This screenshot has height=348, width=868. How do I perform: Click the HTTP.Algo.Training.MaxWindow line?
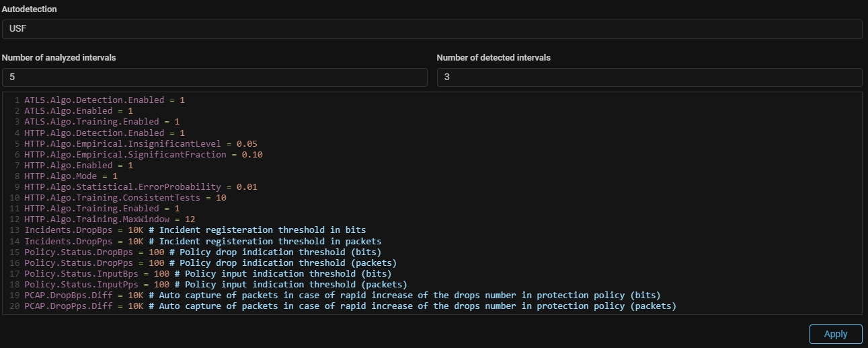click(110, 219)
